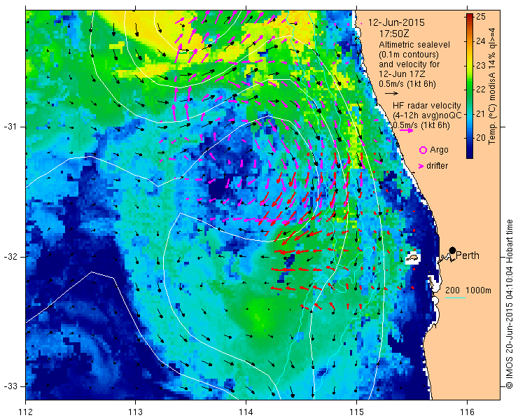518x420 pixels.
Task: Click the cyan bathymetry legend line
Action: coord(455,297)
